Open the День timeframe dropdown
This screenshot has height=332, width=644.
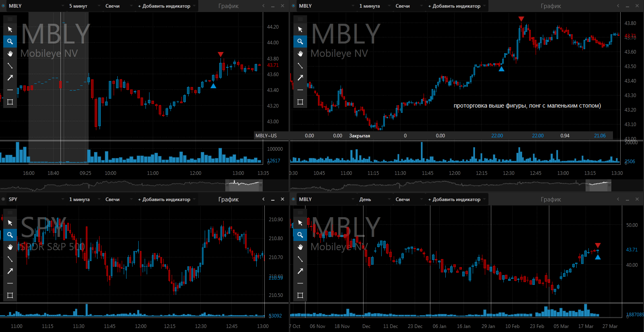(x=374, y=199)
